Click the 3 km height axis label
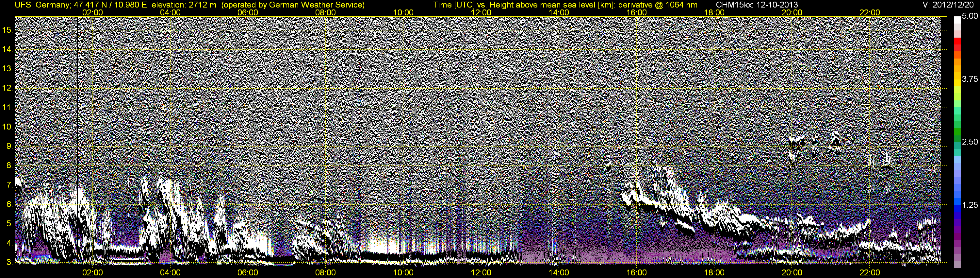Screen dimensions: 980x278 (x=9, y=262)
